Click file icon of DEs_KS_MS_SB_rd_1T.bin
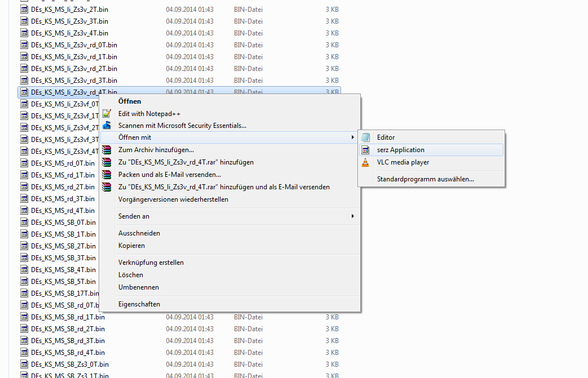 (24, 317)
